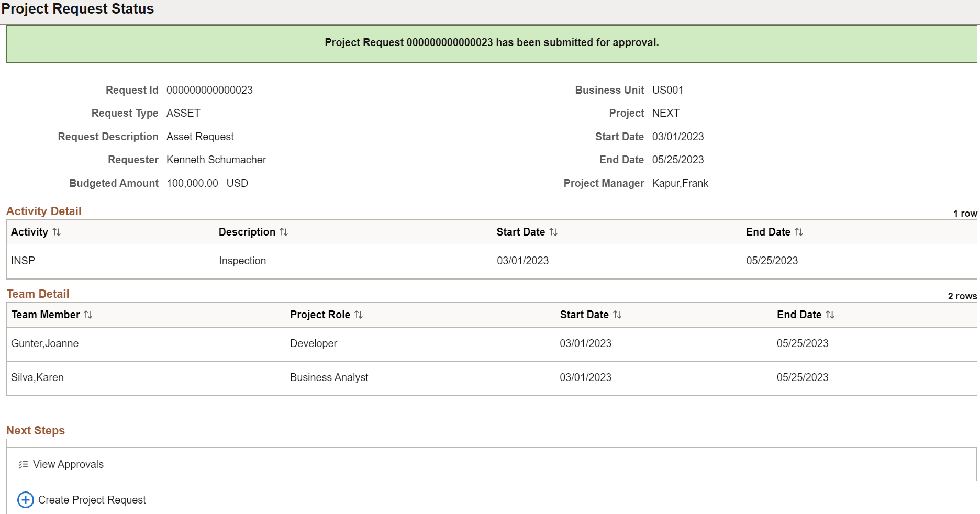This screenshot has height=514, width=980.
Task: Click the plus icon beside Create Project Request
Action: pyautogui.click(x=25, y=500)
